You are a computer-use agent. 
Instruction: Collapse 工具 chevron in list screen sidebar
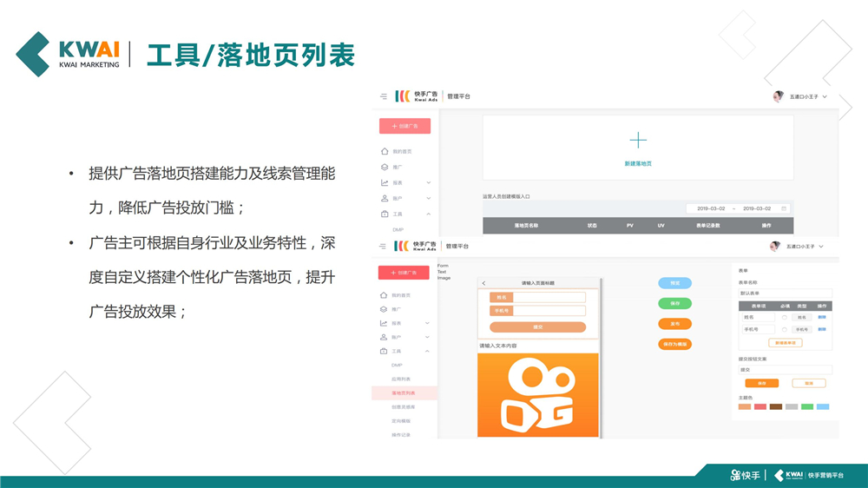click(429, 214)
